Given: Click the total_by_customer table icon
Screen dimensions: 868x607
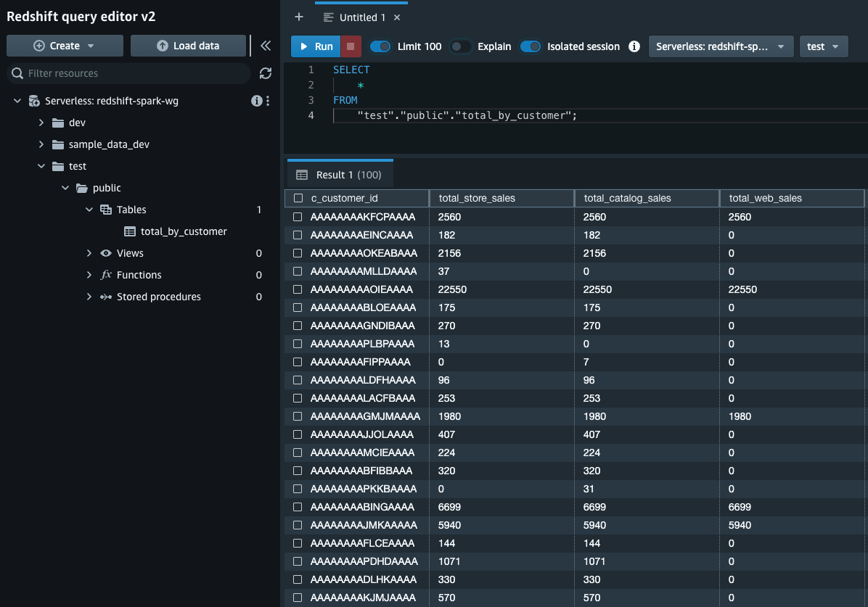Looking at the screenshot, I should pos(129,231).
